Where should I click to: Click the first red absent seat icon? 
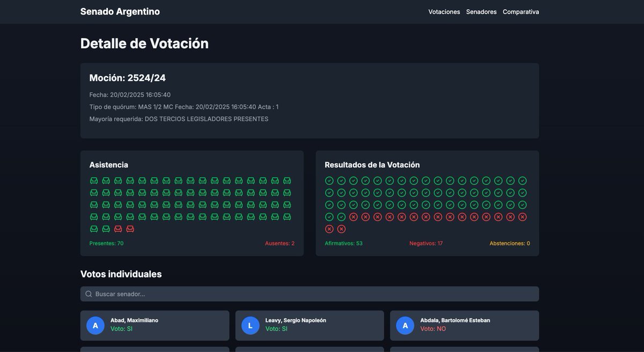click(118, 229)
